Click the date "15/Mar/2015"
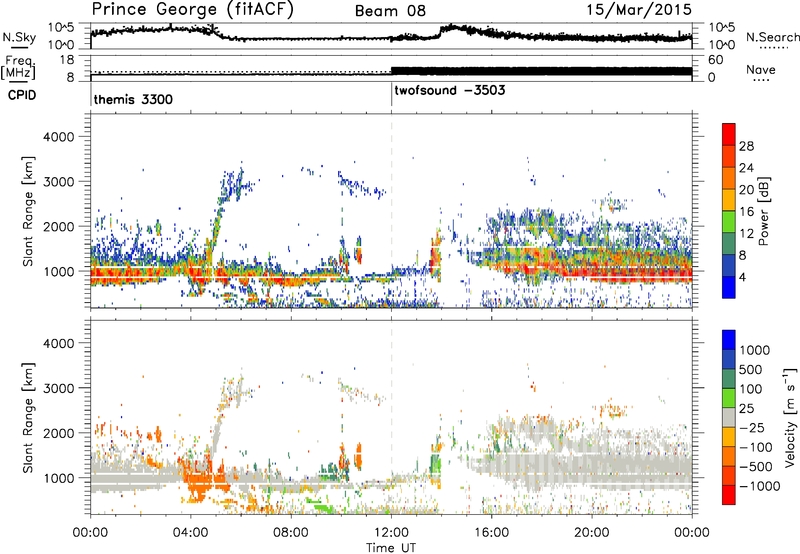This screenshot has width=800, height=554. (x=639, y=10)
